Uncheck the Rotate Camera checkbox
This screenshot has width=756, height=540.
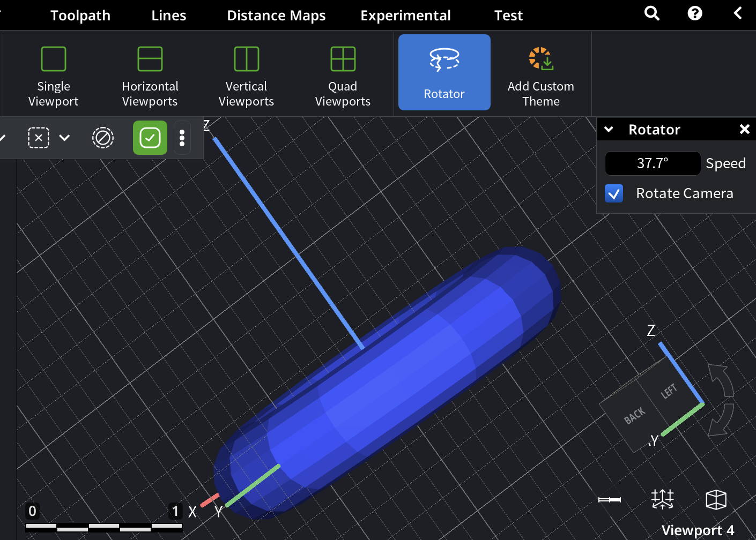point(614,193)
